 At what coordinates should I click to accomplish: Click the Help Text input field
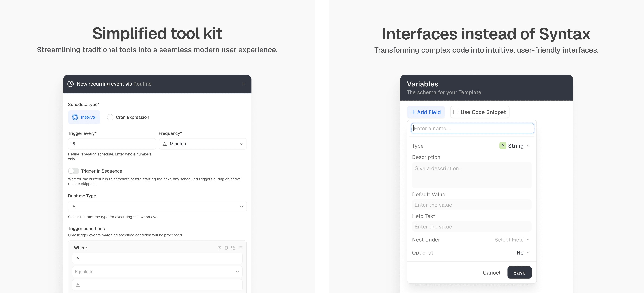(x=472, y=227)
